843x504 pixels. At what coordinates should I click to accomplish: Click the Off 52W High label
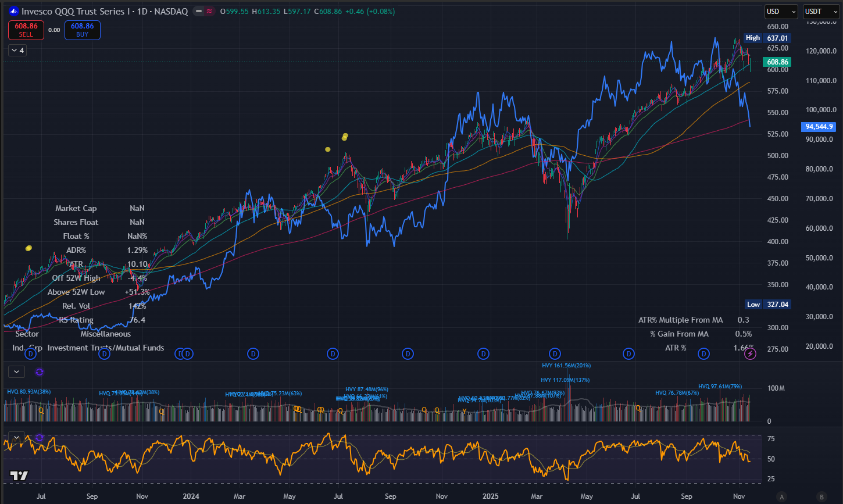click(x=76, y=278)
